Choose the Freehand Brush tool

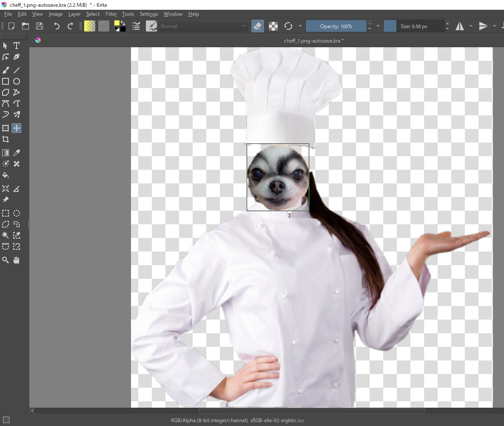6,70
